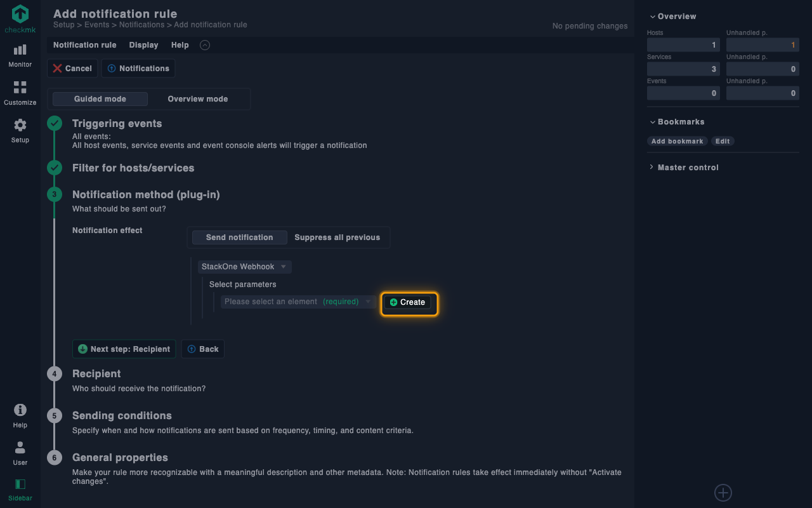Click the Hosts count value 1
This screenshot has height=508, width=812.
(x=684, y=45)
